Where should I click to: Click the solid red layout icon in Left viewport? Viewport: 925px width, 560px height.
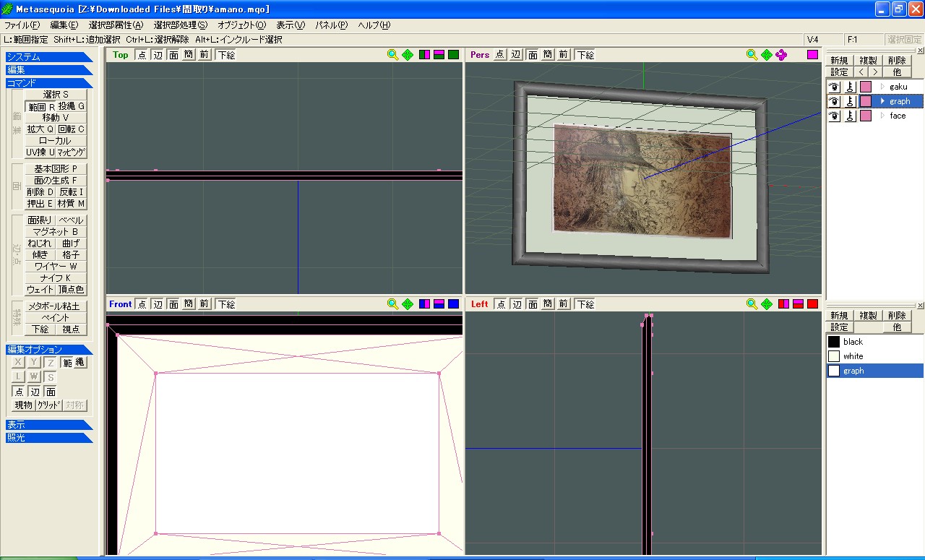tap(813, 304)
